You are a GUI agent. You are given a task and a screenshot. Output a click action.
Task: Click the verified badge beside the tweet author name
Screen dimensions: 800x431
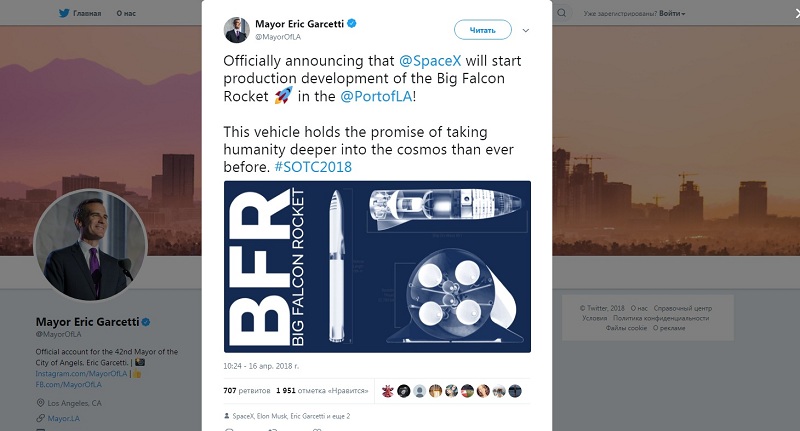pyautogui.click(x=352, y=23)
